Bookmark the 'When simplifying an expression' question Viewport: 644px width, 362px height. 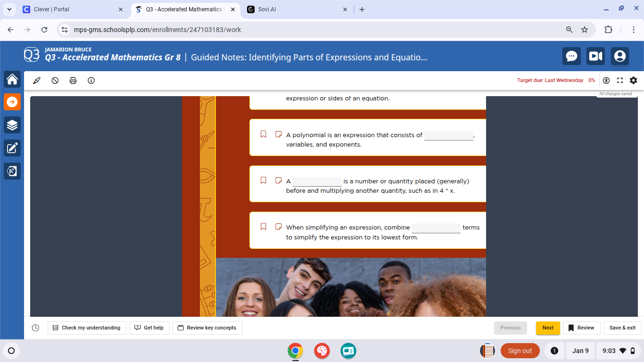pyautogui.click(x=264, y=227)
